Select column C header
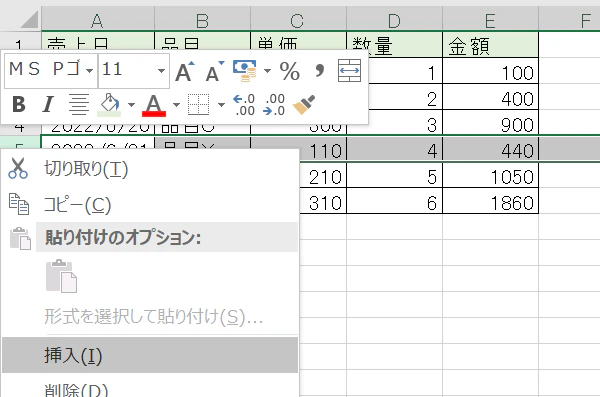600x397 pixels. 298,20
